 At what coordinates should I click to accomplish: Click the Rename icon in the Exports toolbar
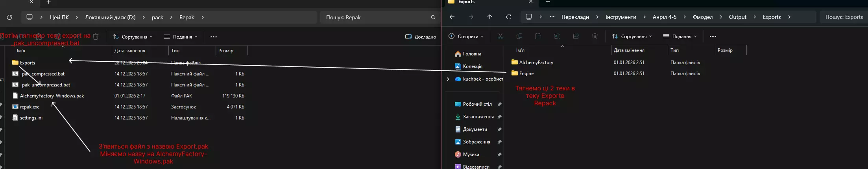557,36
